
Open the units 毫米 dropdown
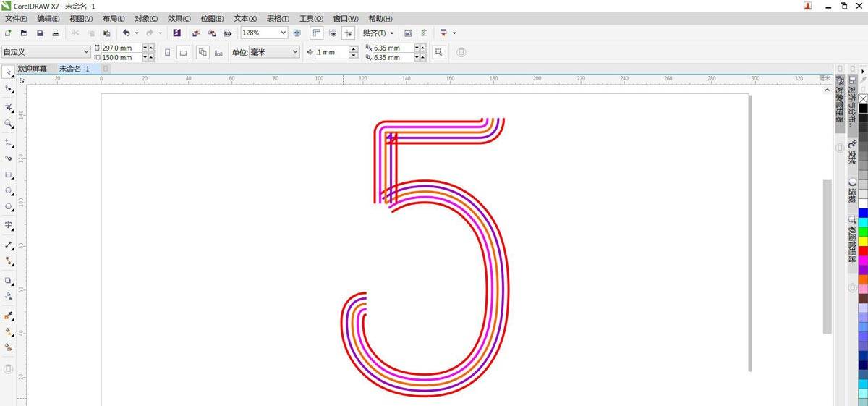tap(295, 52)
